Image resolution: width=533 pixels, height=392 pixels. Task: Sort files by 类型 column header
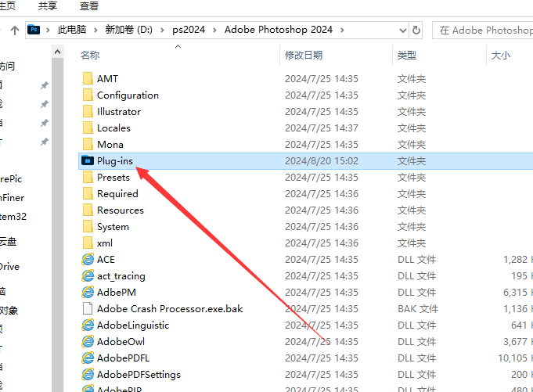pos(407,56)
